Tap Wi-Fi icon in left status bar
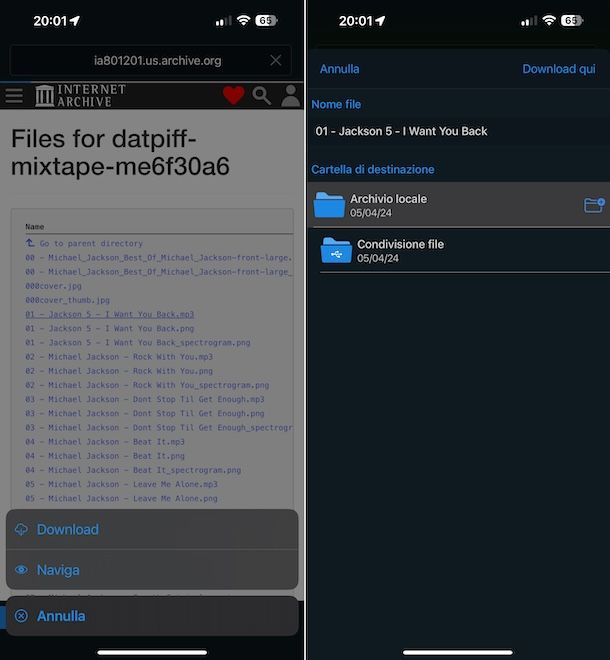This screenshot has width=610, height=660. coord(243,20)
